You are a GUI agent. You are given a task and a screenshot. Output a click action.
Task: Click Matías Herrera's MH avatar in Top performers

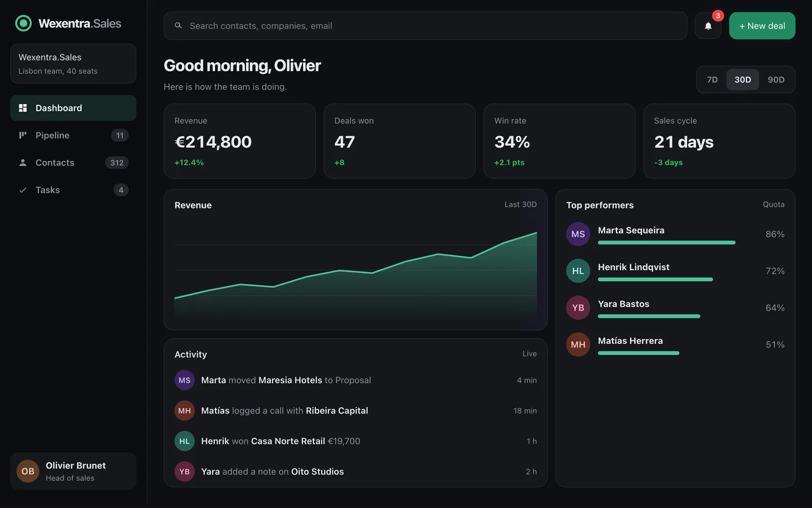(x=578, y=344)
